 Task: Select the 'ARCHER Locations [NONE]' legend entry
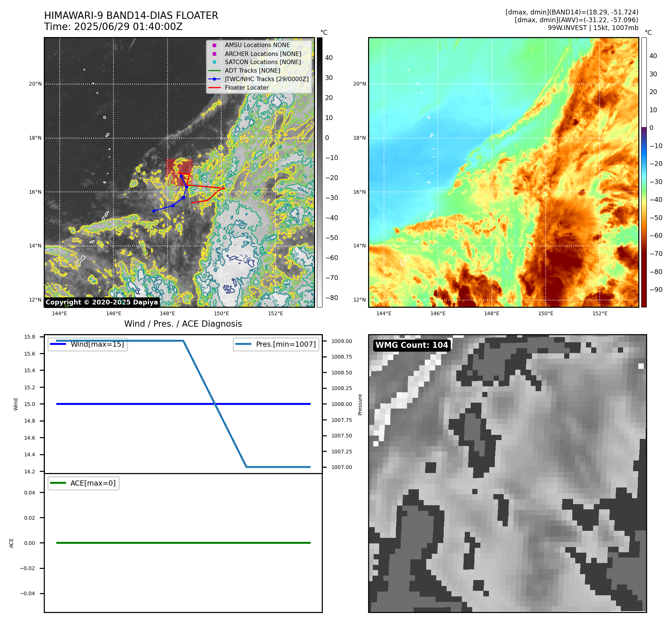pos(263,54)
